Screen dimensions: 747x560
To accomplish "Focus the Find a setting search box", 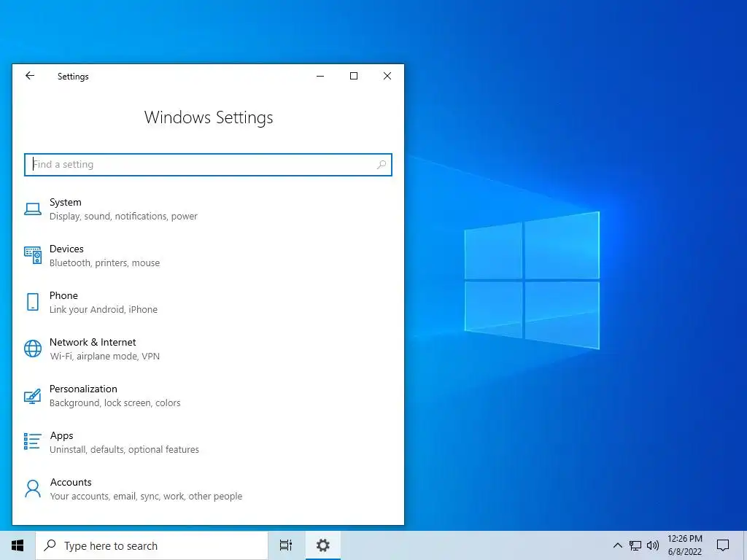I will 208,165.
